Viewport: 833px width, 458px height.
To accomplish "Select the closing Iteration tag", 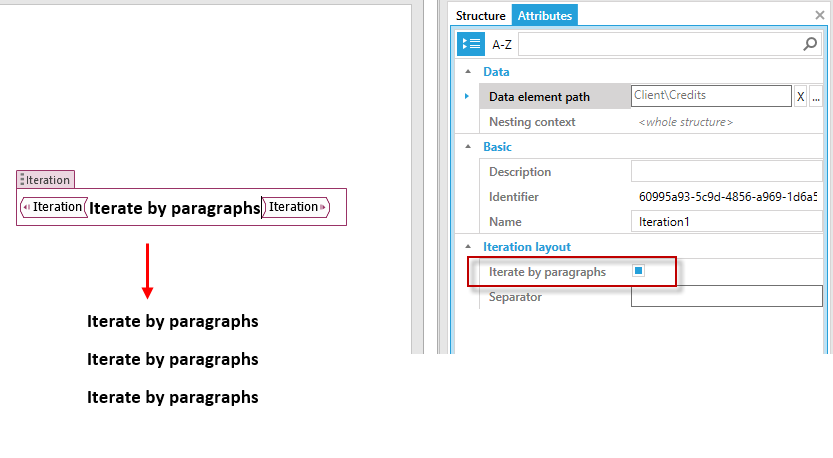I will click(296, 207).
